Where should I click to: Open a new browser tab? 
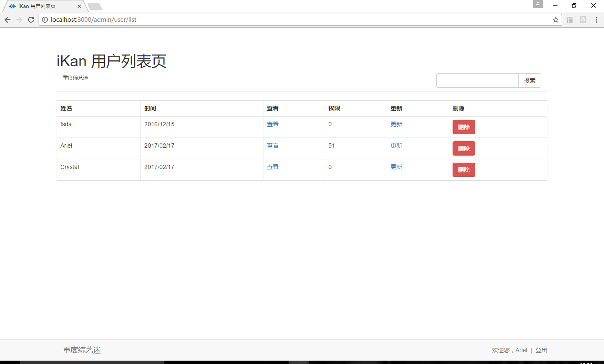click(x=95, y=6)
